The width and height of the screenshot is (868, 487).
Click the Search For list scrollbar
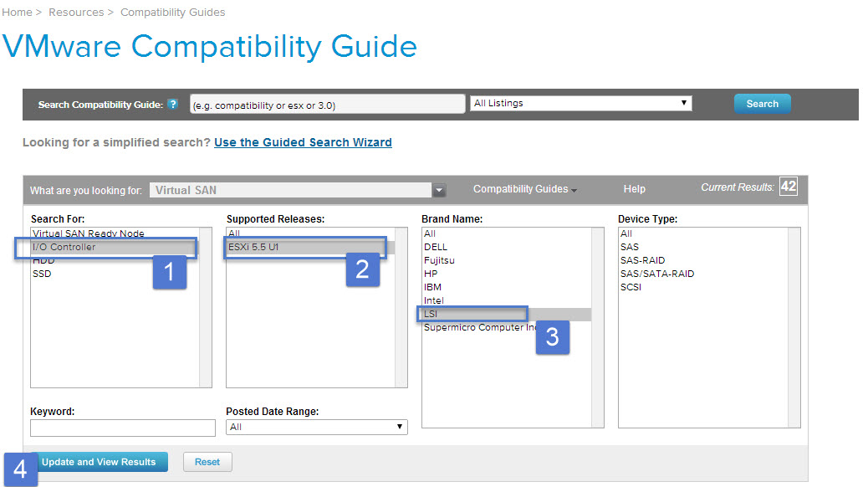point(206,307)
